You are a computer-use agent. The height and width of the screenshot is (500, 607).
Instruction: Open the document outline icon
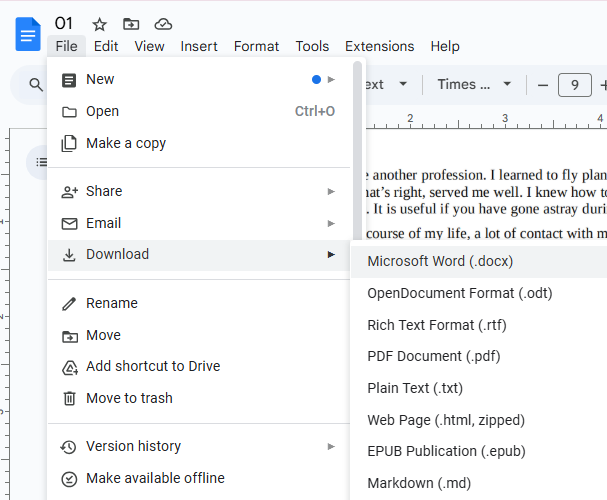pyautogui.click(x=41, y=162)
